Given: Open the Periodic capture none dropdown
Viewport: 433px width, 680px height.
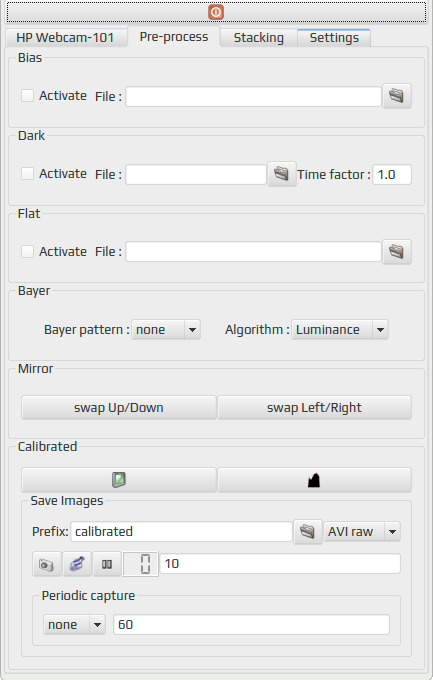Looking at the screenshot, I should 74,624.
